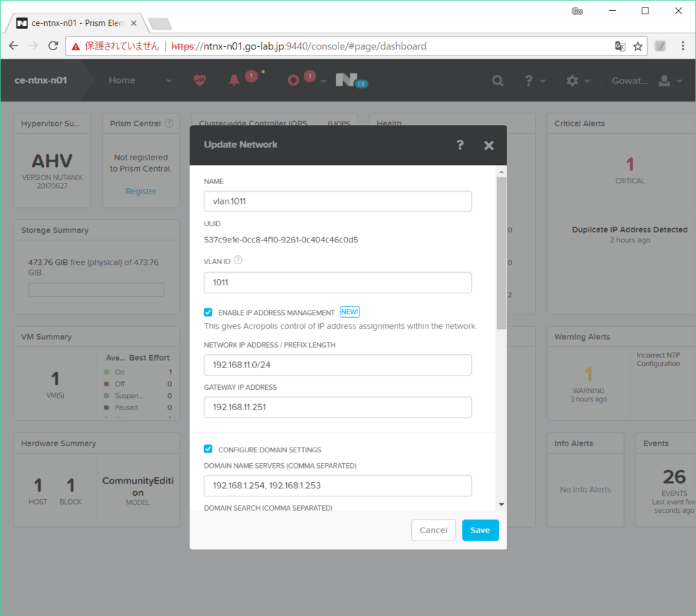Click the 1 Block count

(70, 485)
